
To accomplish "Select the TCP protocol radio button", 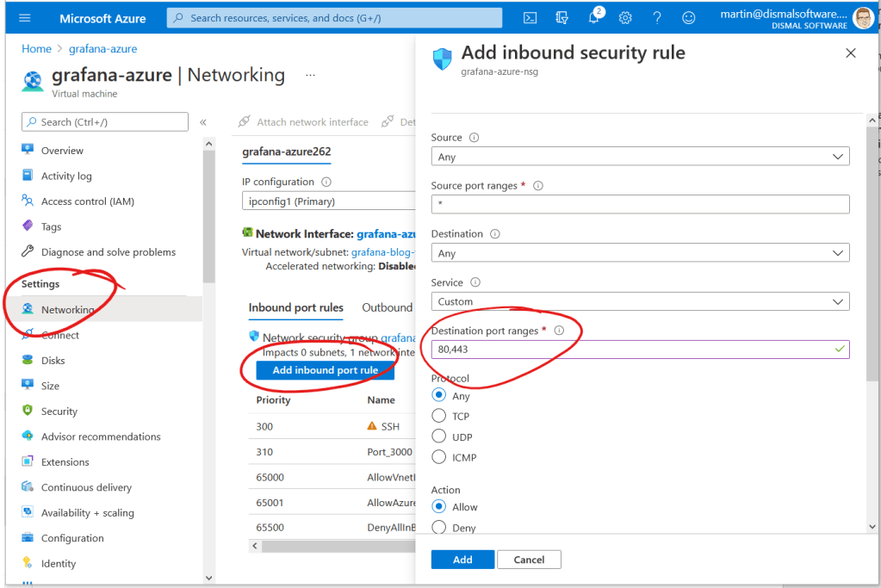I will 439,416.
